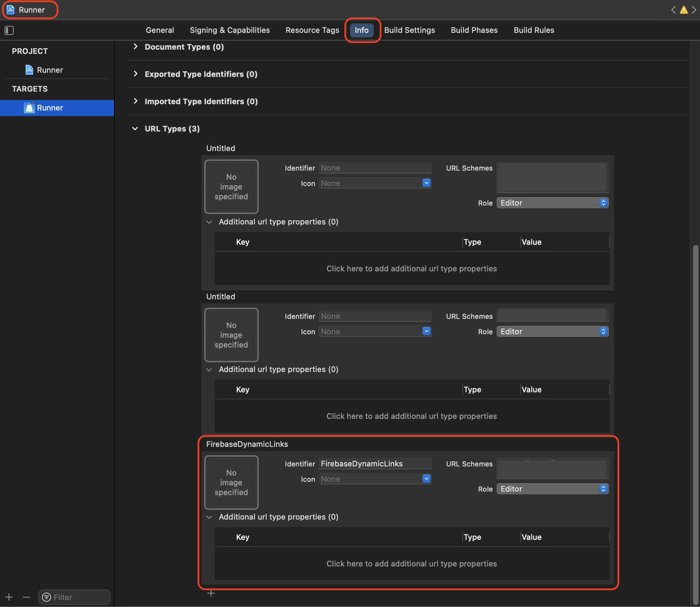The width and height of the screenshot is (700, 607).
Task: Click the Runner title in window title bar
Action: coord(32,10)
